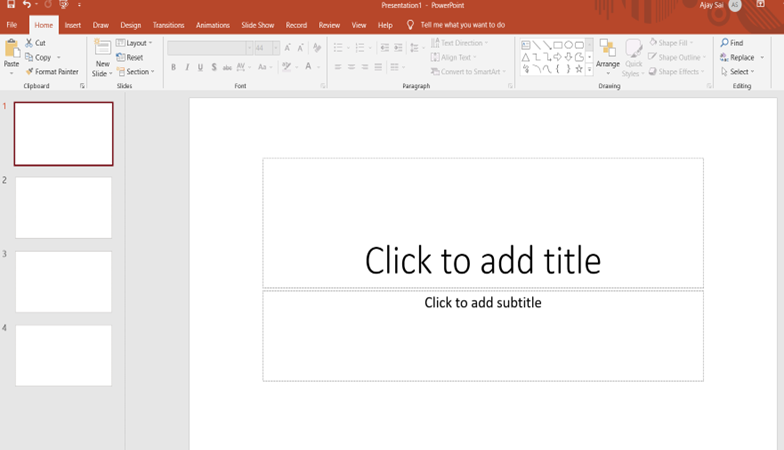Viewport: 784px width, 450px height.
Task: Click the 'Click to add title' placeholder
Action: 482,260
